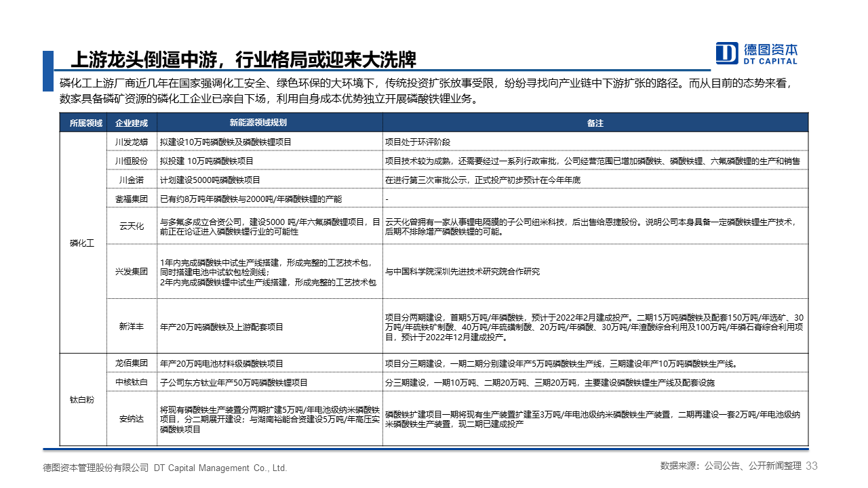868x488 pixels.
Task: Click 在进行第三次审批公示 remark cell
Action: coord(595,180)
